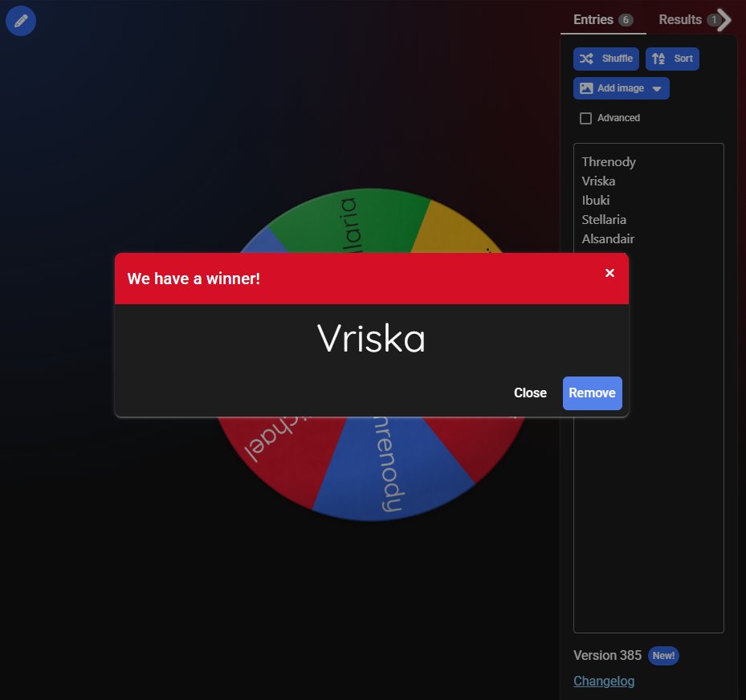This screenshot has height=700, width=746.
Task: Click the Version 385 label
Action: (x=608, y=656)
